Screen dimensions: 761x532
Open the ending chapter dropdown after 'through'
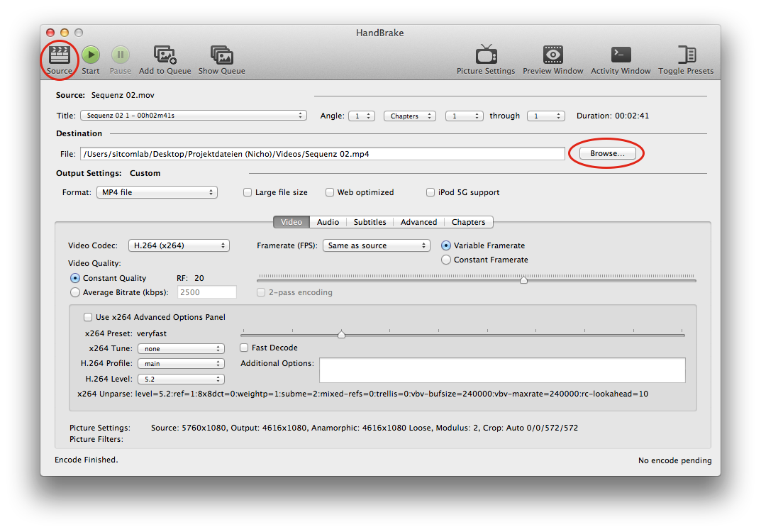coord(546,116)
